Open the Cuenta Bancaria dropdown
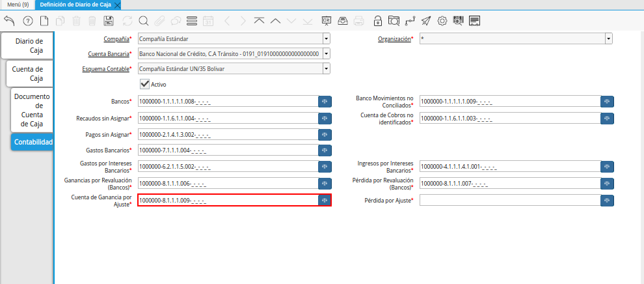This screenshot has width=644, height=284. pos(326,54)
